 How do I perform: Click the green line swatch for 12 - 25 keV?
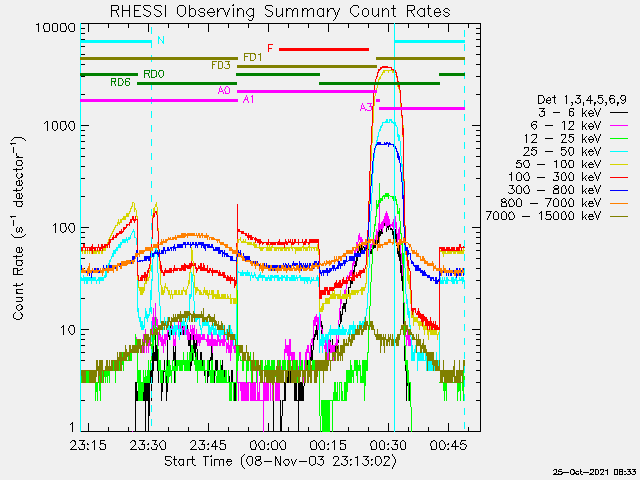pos(619,139)
